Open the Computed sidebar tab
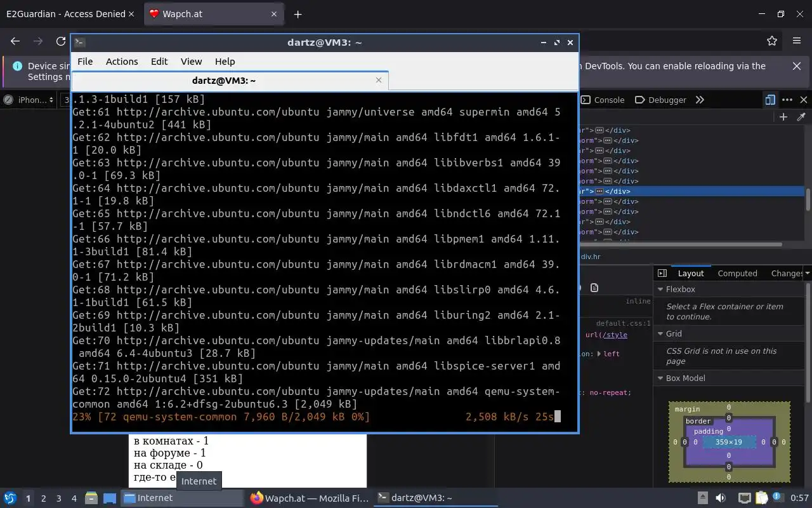The image size is (812, 508). (x=737, y=273)
